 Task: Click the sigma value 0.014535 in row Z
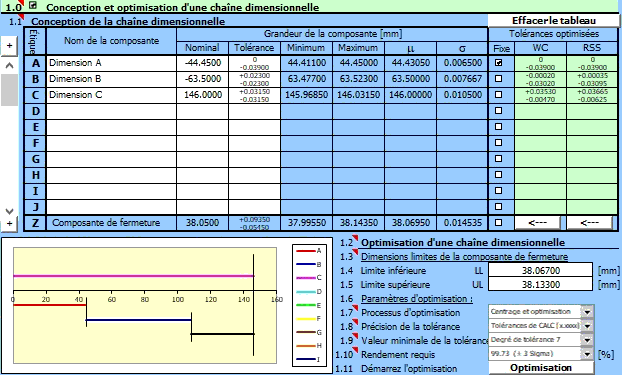pos(463,223)
